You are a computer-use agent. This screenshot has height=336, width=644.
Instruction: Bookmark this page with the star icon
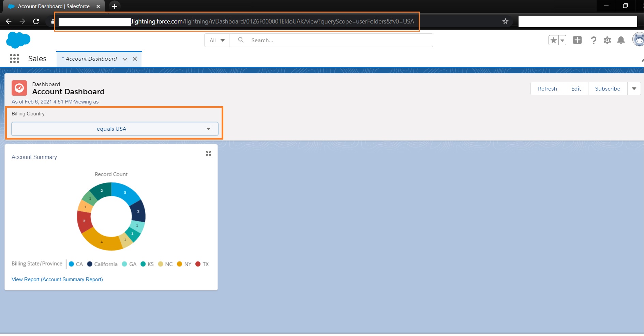point(505,21)
